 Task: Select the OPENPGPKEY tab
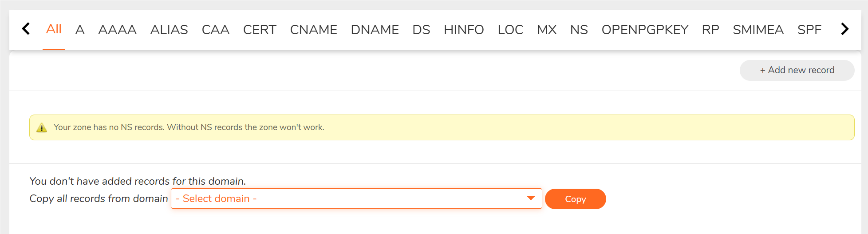coord(645,30)
